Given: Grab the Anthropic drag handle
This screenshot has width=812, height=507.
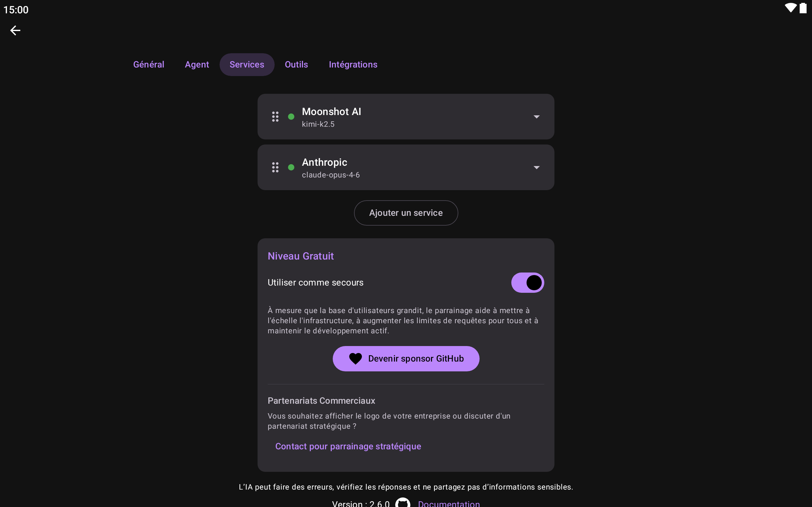Looking at the screenshot, I should click(x=275, y=167).
